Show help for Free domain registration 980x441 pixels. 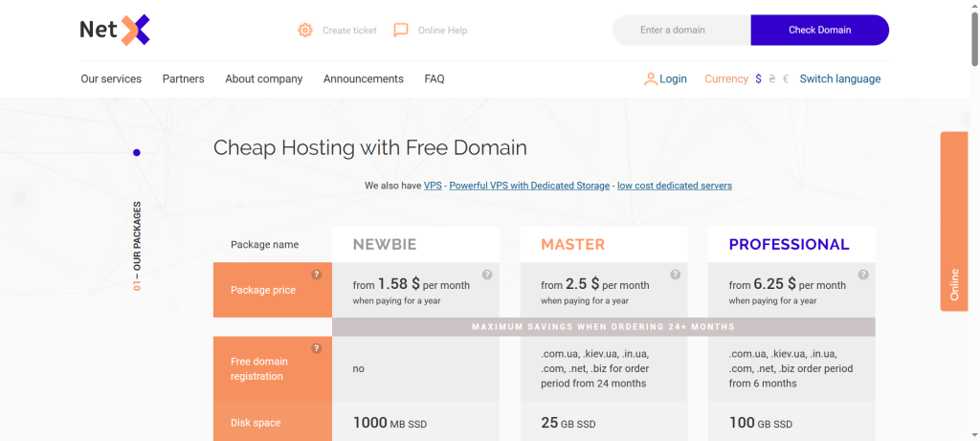(317, 349)
